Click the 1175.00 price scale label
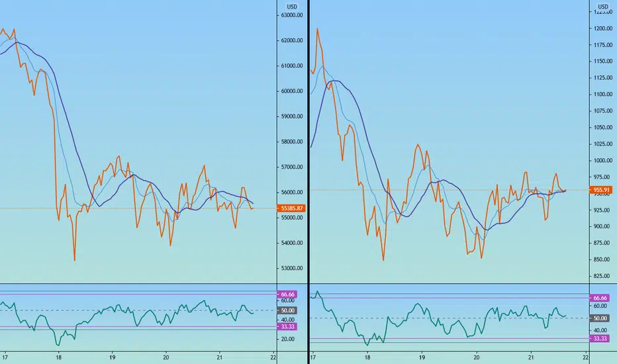The height and width of the screenshot is (364, 617). [603, 45]
